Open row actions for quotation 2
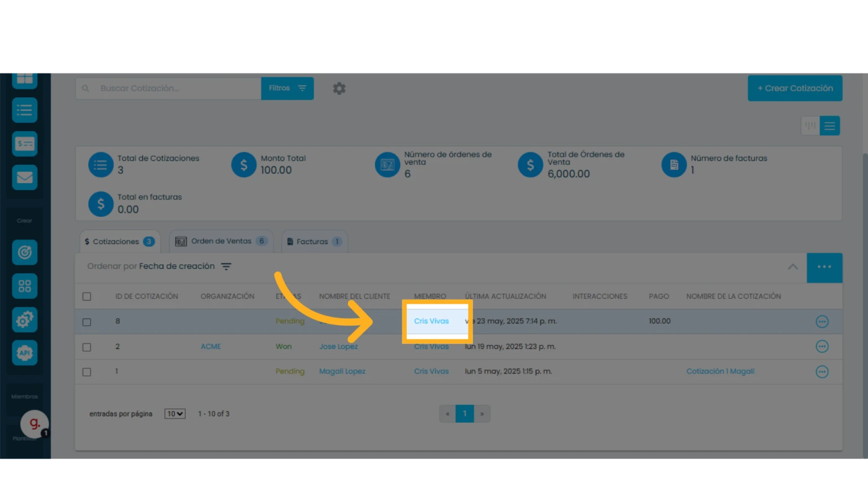 pos(822,346)
